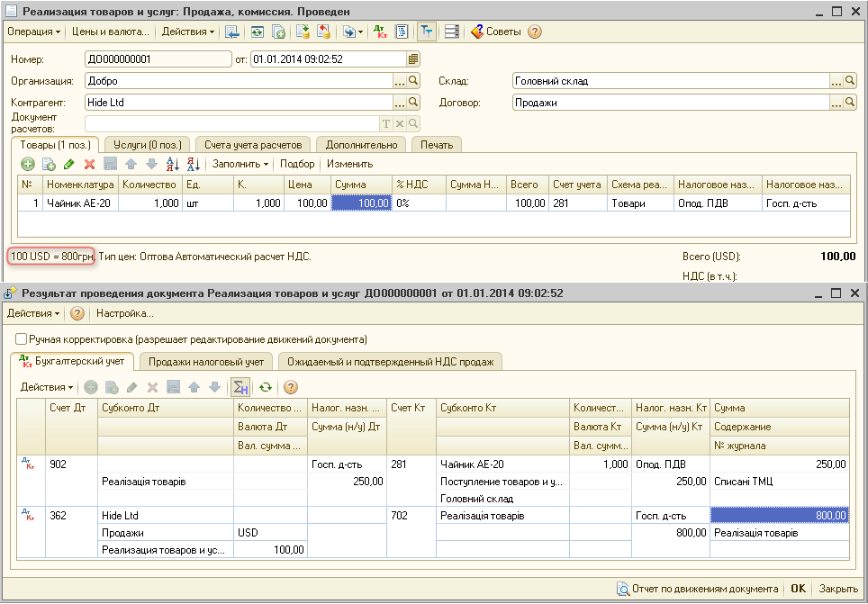Select the Бухгалтерский учет tab
This screenshot has height=604, width=868.
click(x=72, y=362)
